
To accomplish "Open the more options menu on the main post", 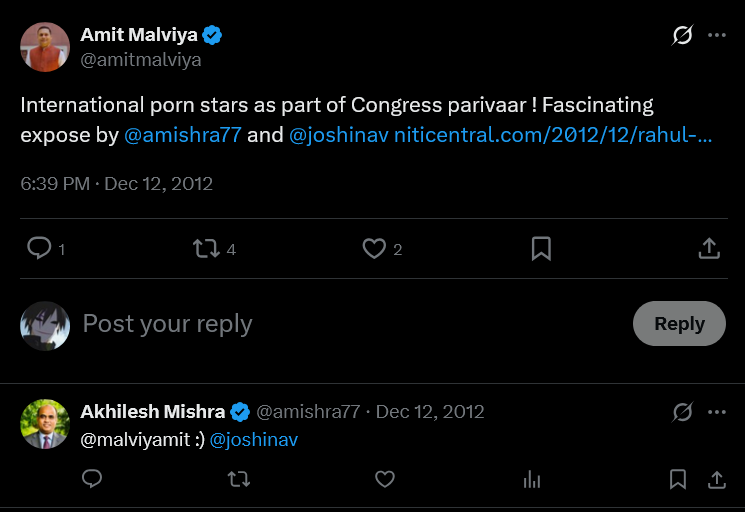I will pyautogui.click(x=716, y=35).
